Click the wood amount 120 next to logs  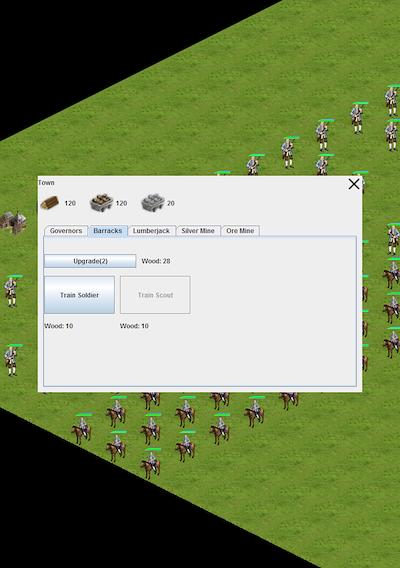(70, 203)
